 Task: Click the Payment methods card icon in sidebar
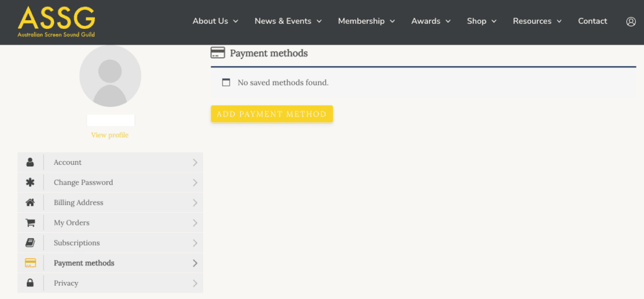click(30, 263)
